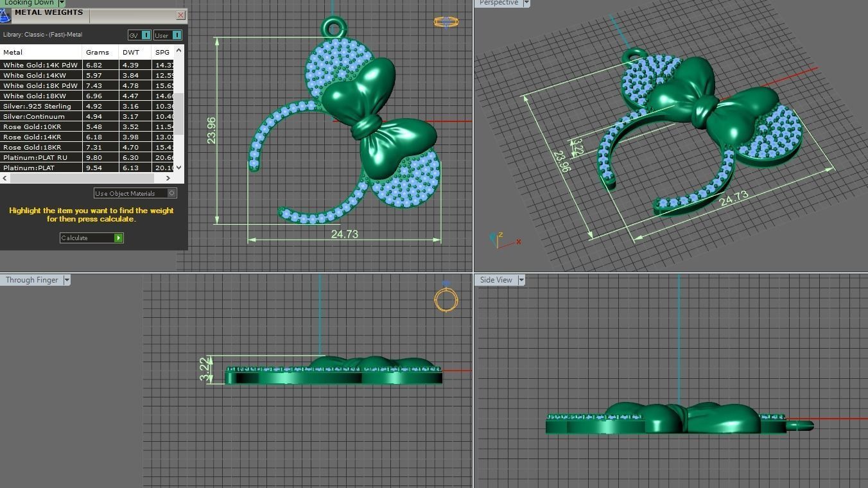This screenshot has width=868, height=488.
Task: Select the Silver:.925 Sterling row
Action: pos(87,106)
